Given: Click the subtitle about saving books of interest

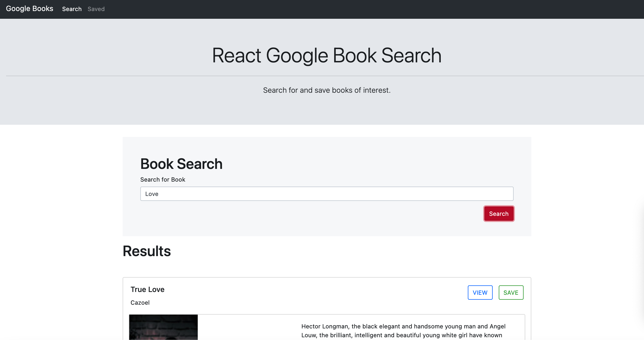Looking at the screenshot, I should pos(327,90).
